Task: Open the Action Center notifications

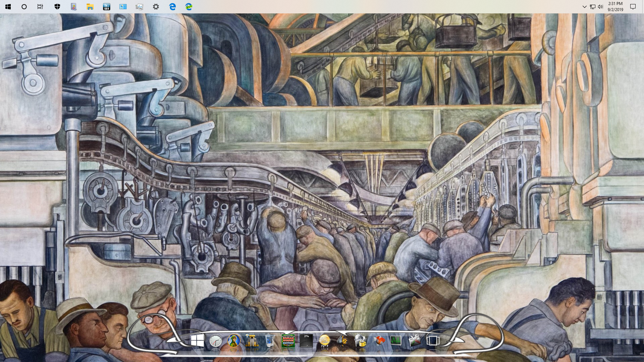Action: pos(633,7)
